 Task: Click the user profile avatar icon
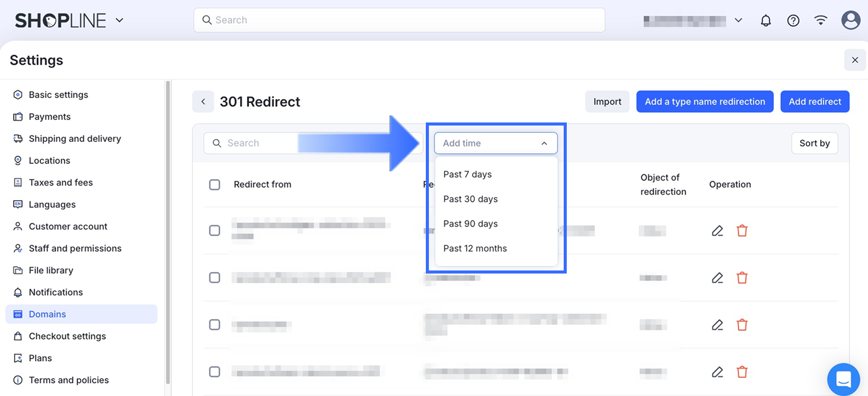point(850,20)
